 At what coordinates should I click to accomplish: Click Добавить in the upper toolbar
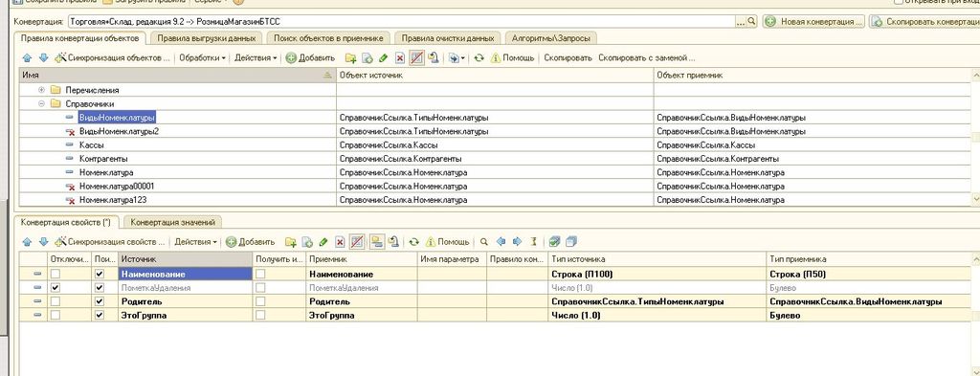(x=311, y=58)
